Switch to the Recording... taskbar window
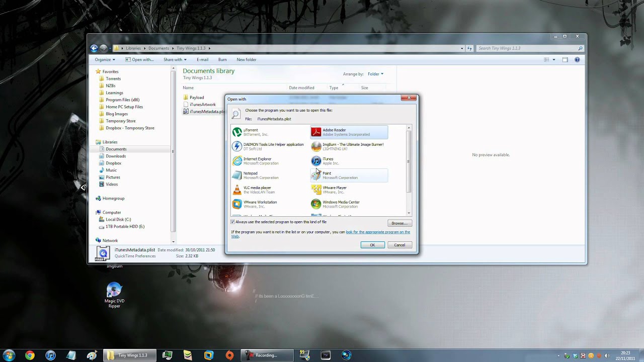This screenshot has width=644, height=362. point(267,355)
